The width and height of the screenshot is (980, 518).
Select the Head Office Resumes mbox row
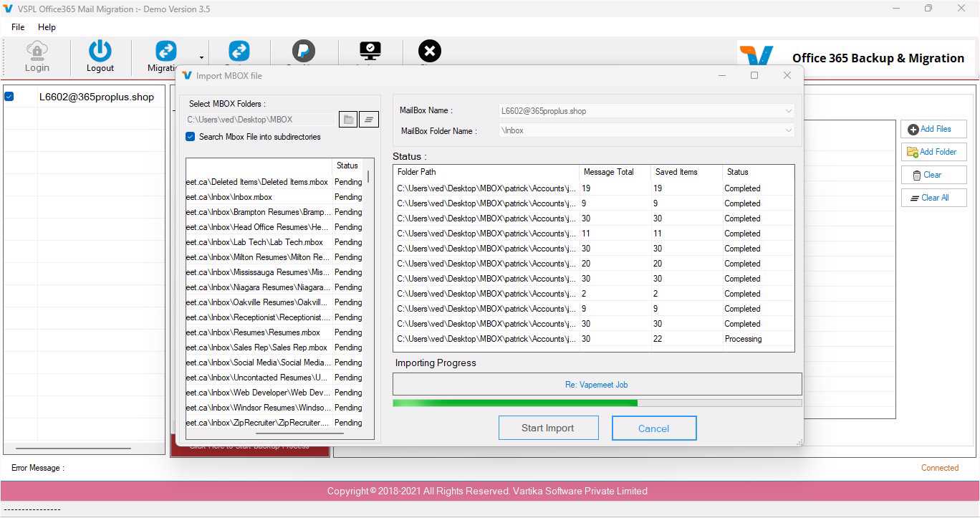pos(275,227)
